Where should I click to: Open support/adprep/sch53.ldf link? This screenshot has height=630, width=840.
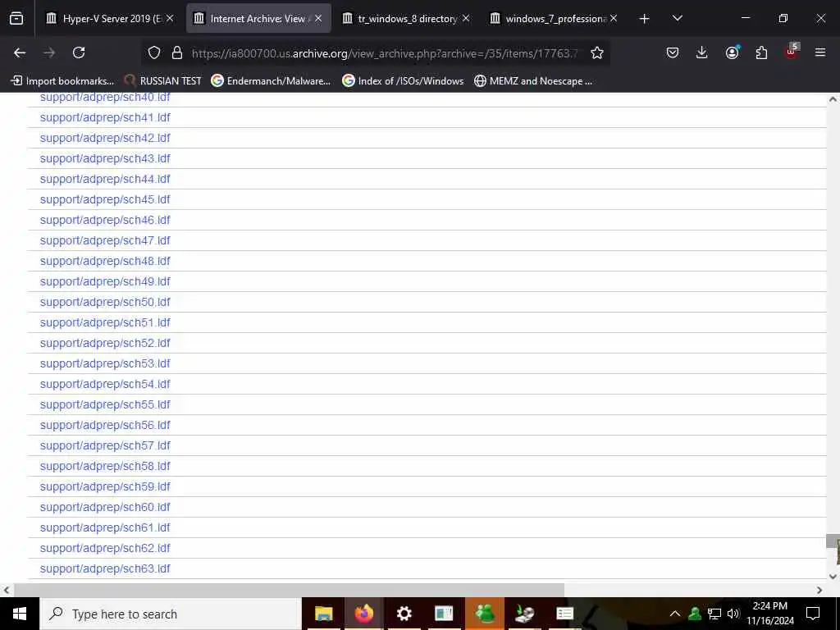pyautogui.click(x=105, y=363)
